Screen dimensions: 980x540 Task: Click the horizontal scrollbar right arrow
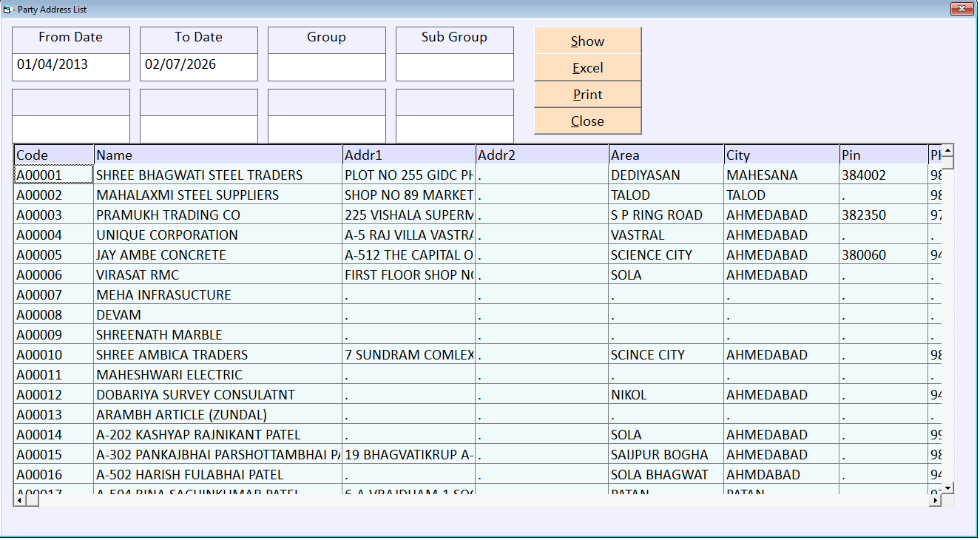(x=935, y=500)
